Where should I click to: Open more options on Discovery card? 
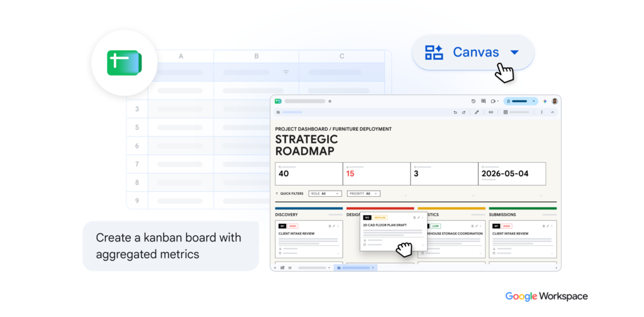[338, 226]
